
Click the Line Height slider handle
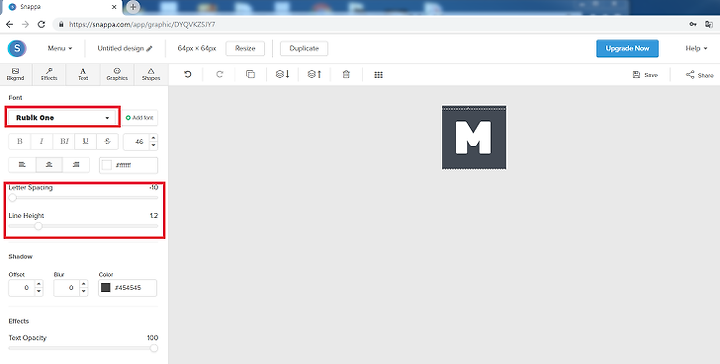pos(39,226)
